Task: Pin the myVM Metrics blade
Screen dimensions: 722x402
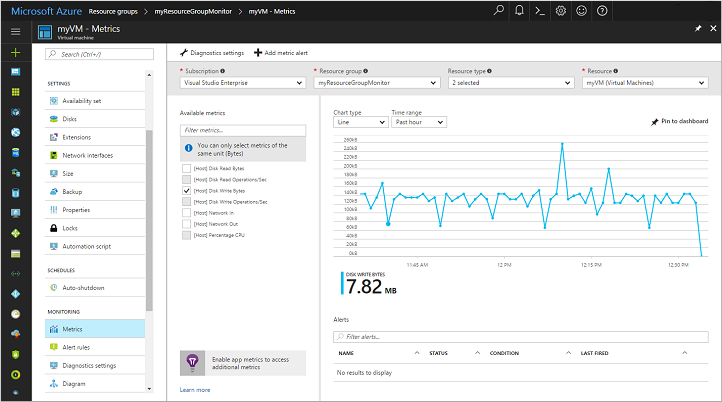Action: coord(698,29)
